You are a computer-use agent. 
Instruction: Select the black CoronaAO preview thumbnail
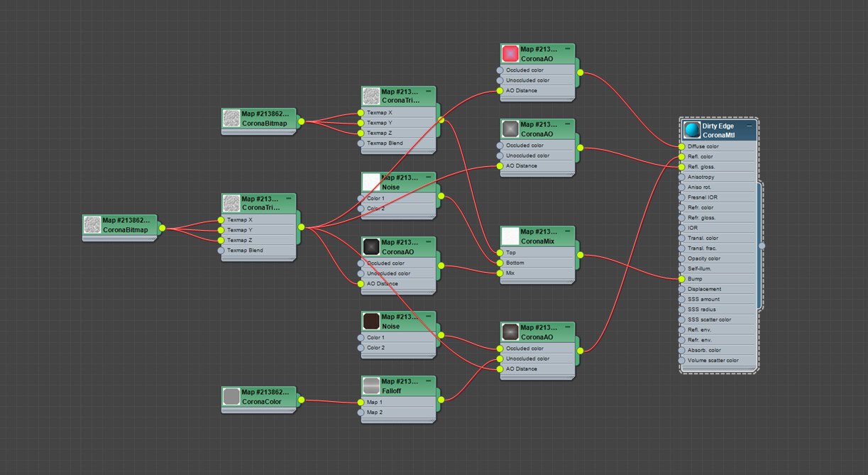tap(371, 246)
